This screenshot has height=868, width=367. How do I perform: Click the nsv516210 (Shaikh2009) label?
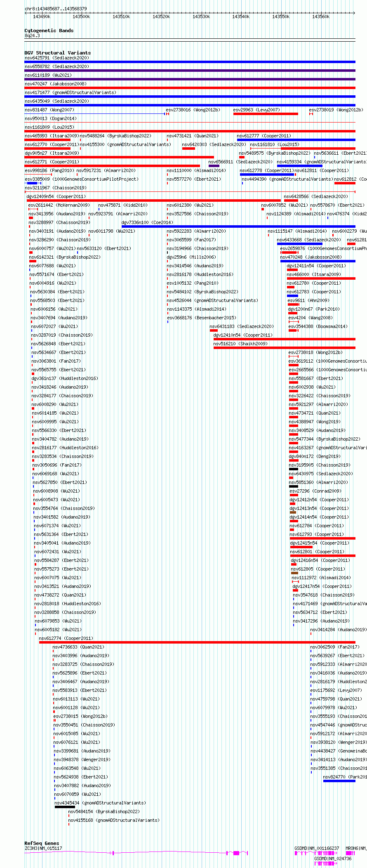pyautogui.click(x=240, y=344)
